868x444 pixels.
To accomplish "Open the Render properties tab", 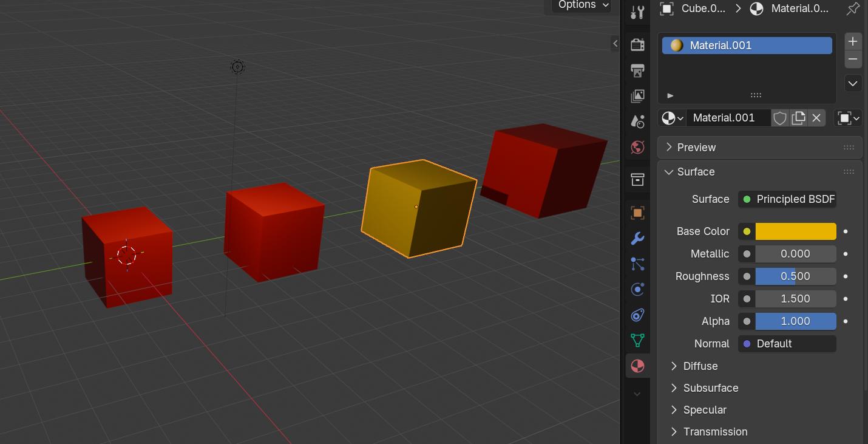I will (x=637, y=44).
